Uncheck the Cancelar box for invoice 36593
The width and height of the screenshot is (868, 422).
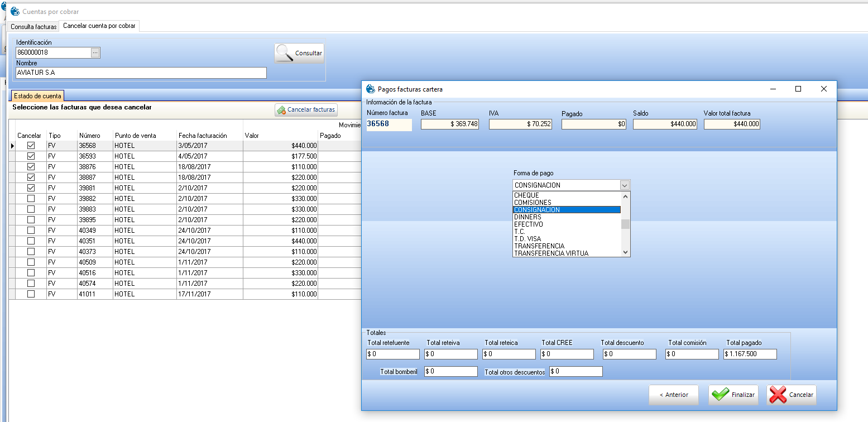(31, 156)
